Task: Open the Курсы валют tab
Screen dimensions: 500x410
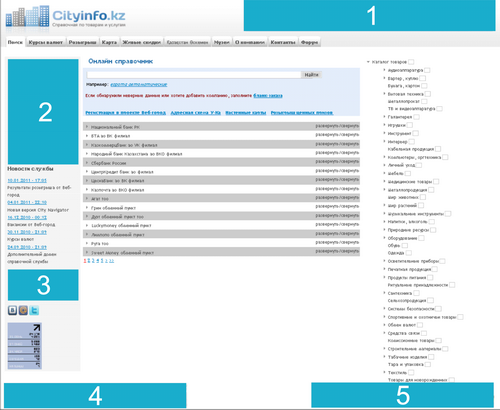Action: pos(46,42)
